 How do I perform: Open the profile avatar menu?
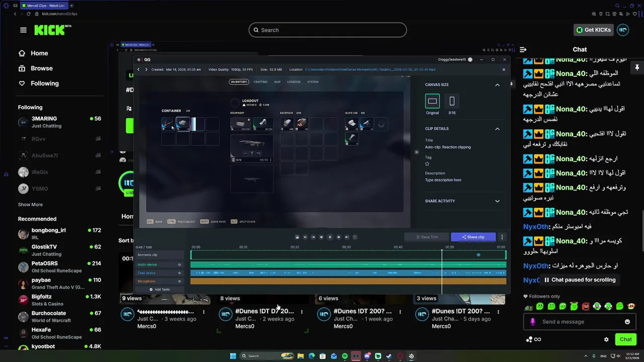tap(623, 30)
